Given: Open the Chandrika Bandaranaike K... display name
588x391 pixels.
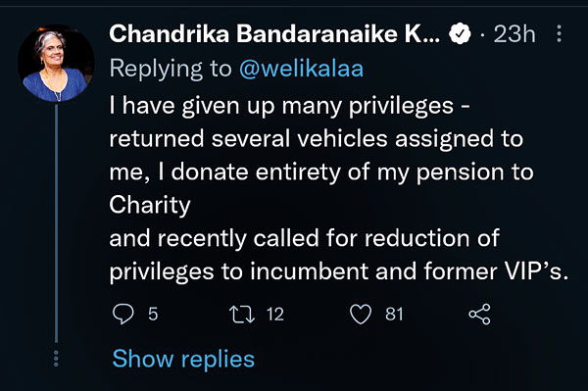Looking at the screenshot, I should 274,33.
